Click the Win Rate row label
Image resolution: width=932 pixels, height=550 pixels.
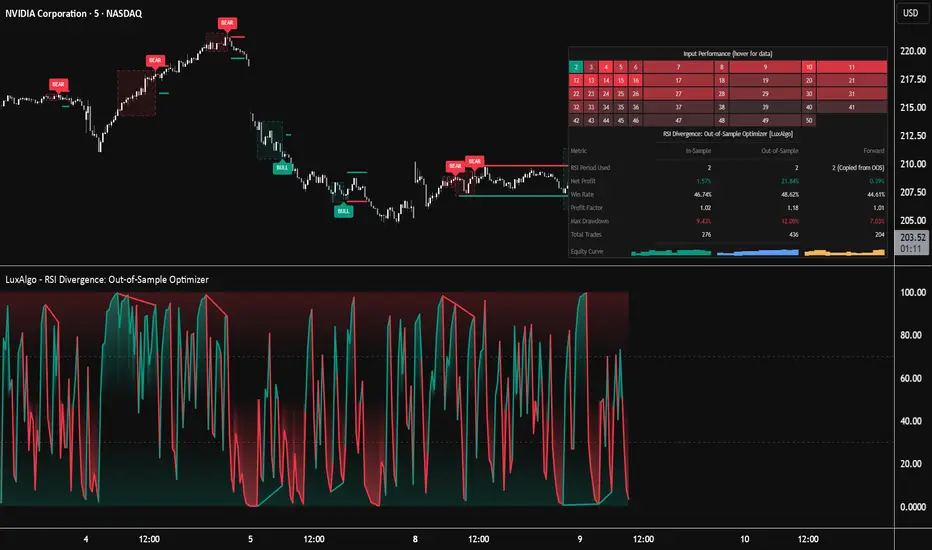(x=582, y=194)
